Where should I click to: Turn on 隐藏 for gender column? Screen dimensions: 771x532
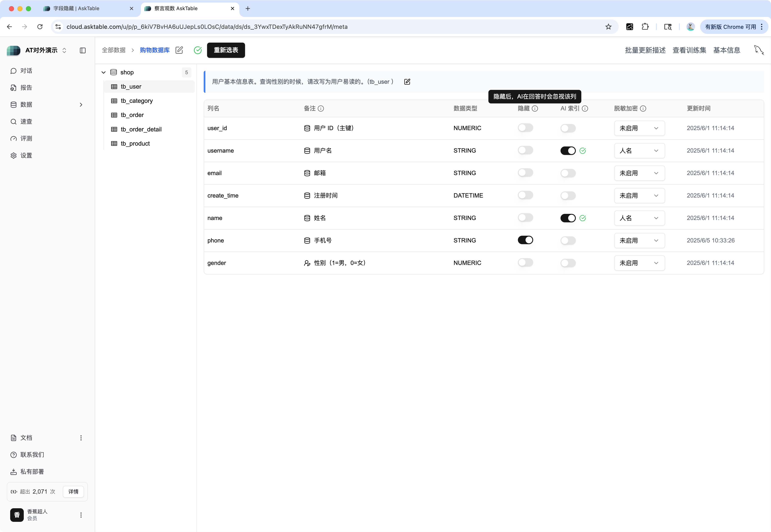coord(526,262)
